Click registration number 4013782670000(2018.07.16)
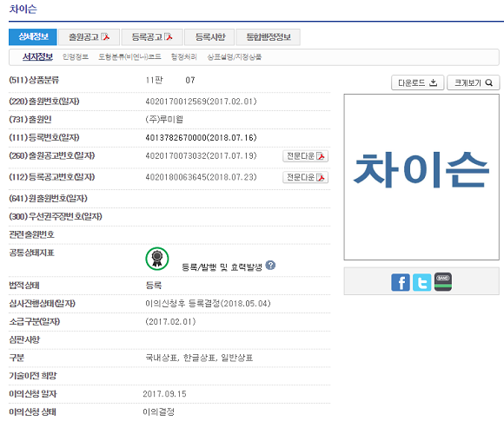The width and height of the screenshot is (504, 421). 201,138
